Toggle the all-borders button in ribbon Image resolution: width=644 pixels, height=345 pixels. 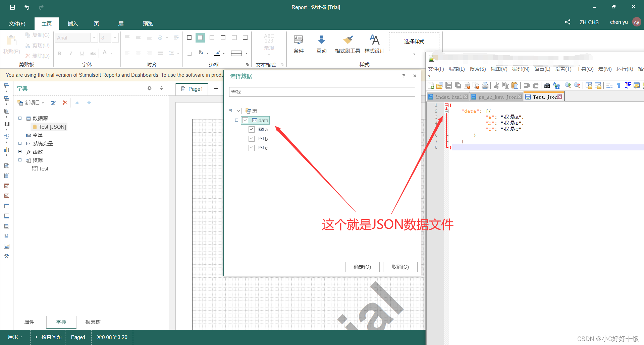pos(189,38)
